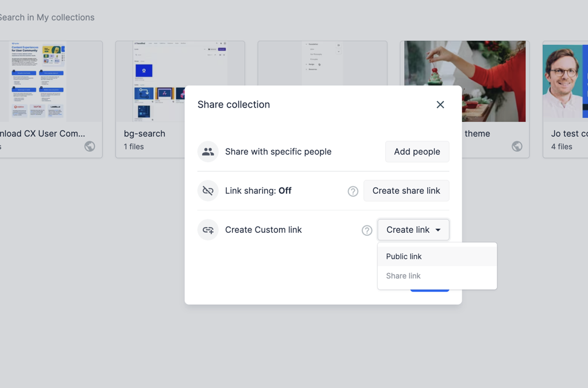Click the '4 files' label under Jo test

[562, 147]
